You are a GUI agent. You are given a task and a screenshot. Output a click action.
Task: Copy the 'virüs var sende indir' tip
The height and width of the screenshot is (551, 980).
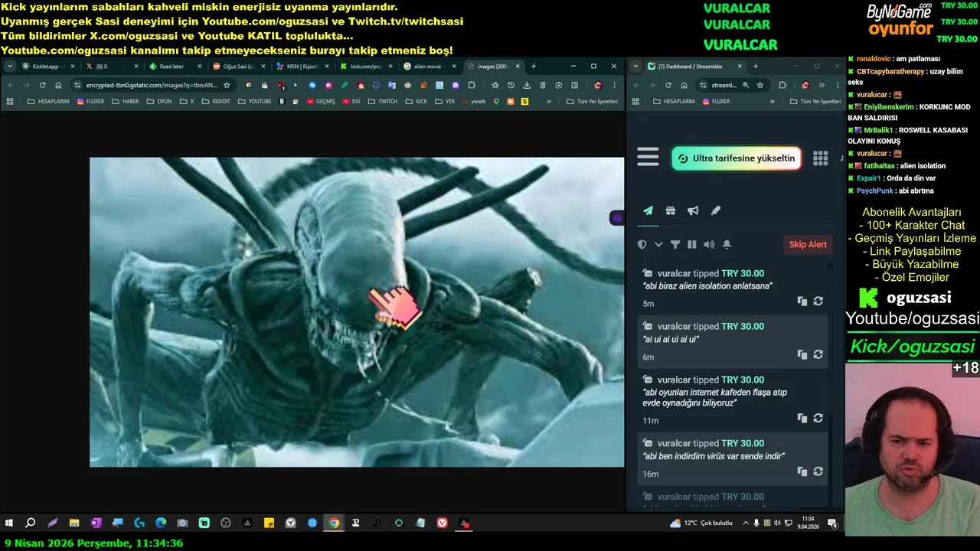802,471
